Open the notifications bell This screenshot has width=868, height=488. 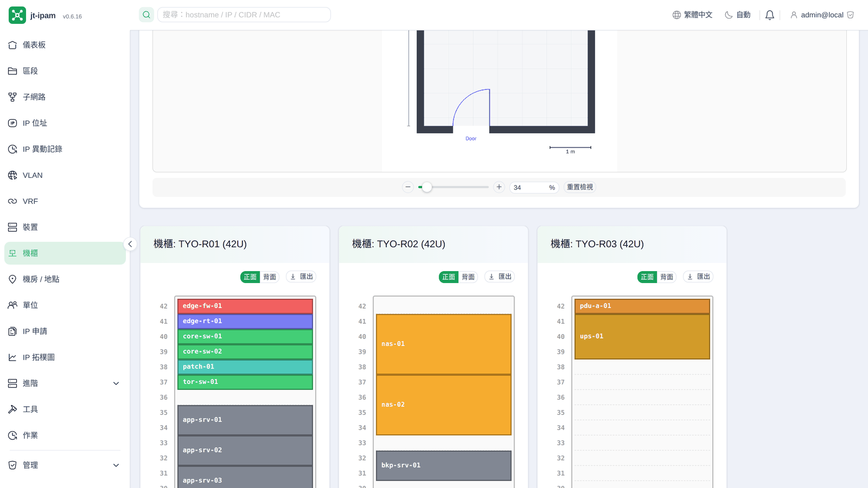click(770, 15)
